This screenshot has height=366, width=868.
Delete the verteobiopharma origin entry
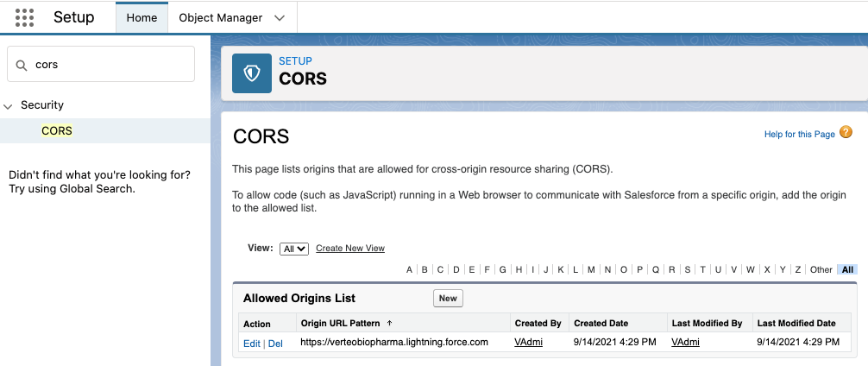pyautogui.click(x=275, y=343)
